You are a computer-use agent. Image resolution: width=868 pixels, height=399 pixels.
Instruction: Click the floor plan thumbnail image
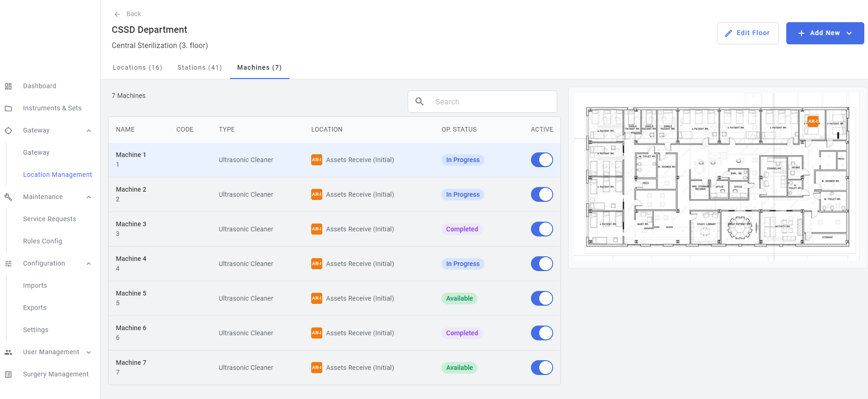click(x=717, y=177)
